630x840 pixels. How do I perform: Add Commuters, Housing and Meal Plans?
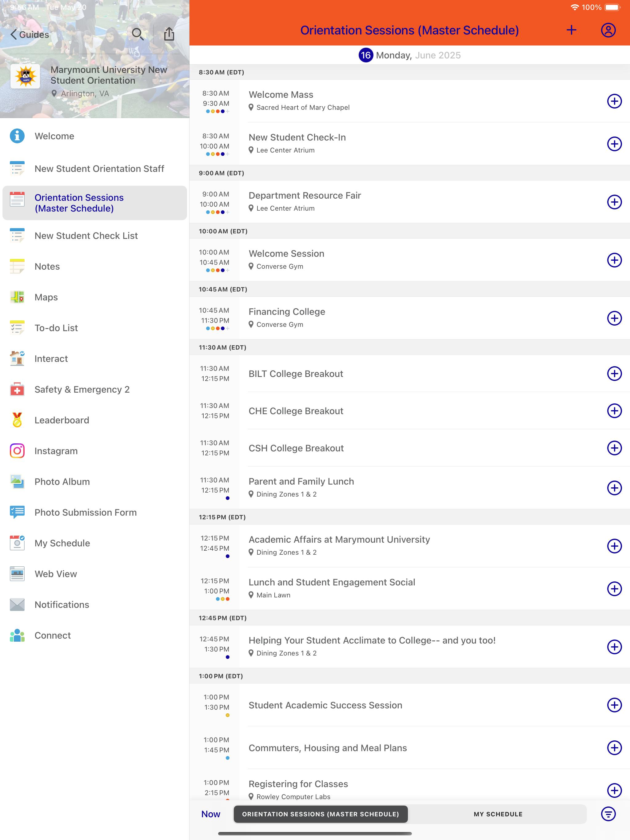pos(614,748)
